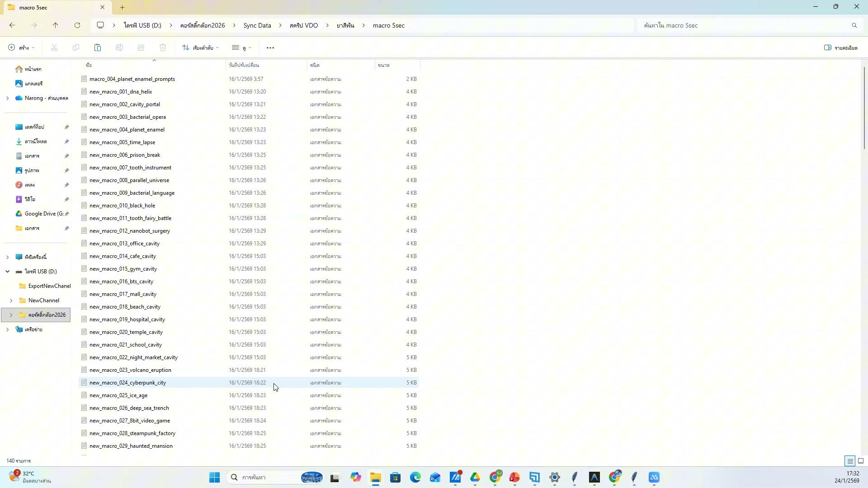Screen dimensions: 868x488
Task: Switch to details list view in status bar
Action: click(x=850, y=461)
